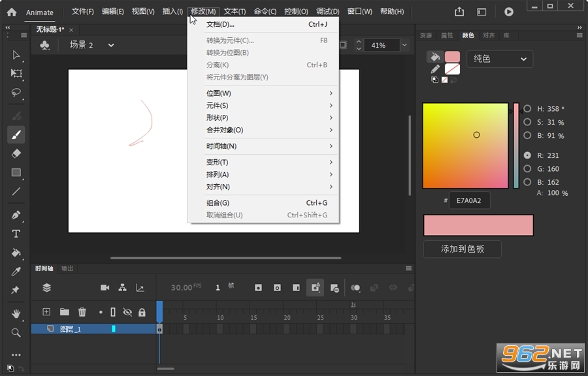Click the 添加到色板 button

pos(463,249)
